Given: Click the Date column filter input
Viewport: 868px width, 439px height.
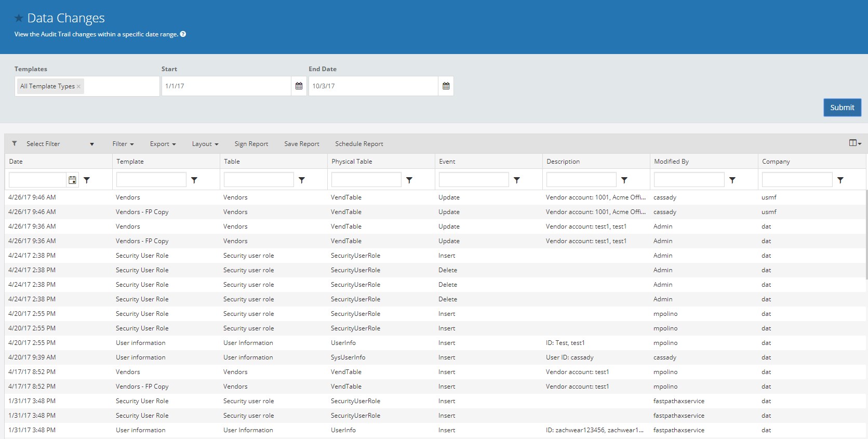Looking at the screenshot, I should 37,180.
